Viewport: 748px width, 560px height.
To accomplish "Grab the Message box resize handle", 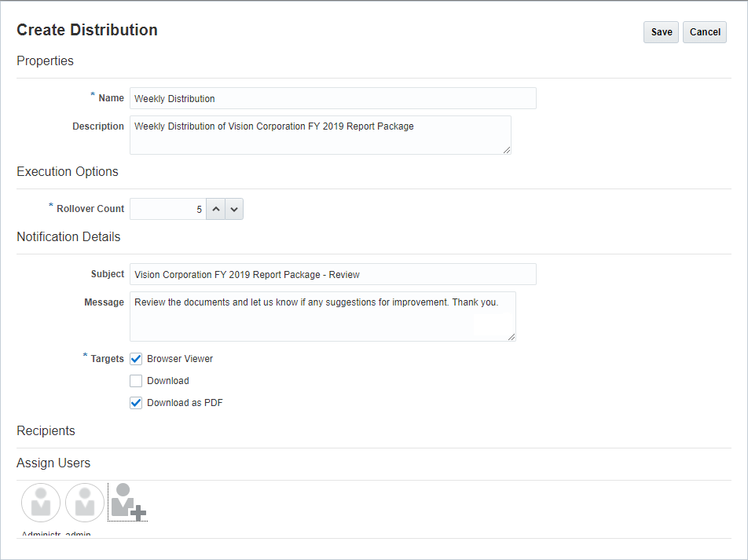I will [511, 336].
